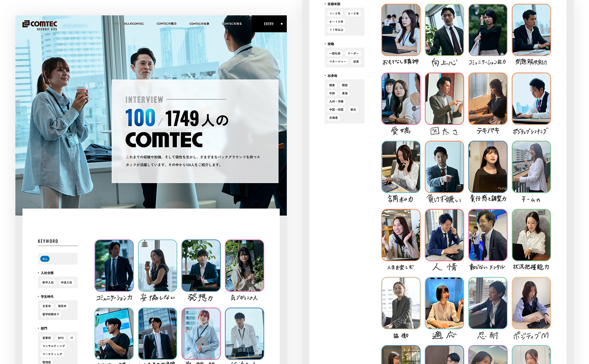
Task: Toggle the 中途入社 filter tag
Action: [66, 282]
